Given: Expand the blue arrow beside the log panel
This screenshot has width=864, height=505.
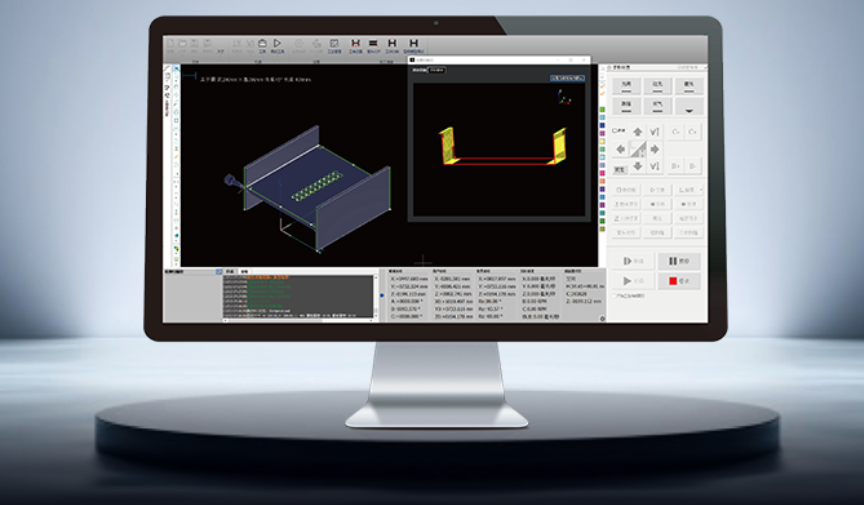Looking at the screenshot, I should point(382,296).
